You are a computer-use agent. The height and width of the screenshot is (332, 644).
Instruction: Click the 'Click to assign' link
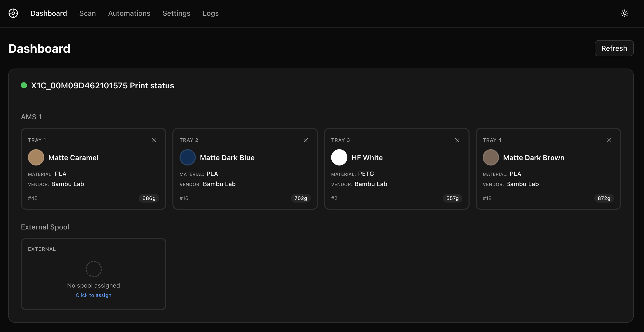[93, 295]
